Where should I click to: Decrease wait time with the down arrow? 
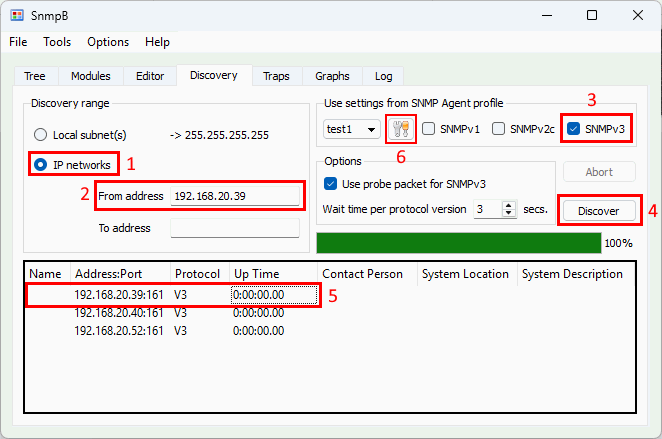pos(509,213)
